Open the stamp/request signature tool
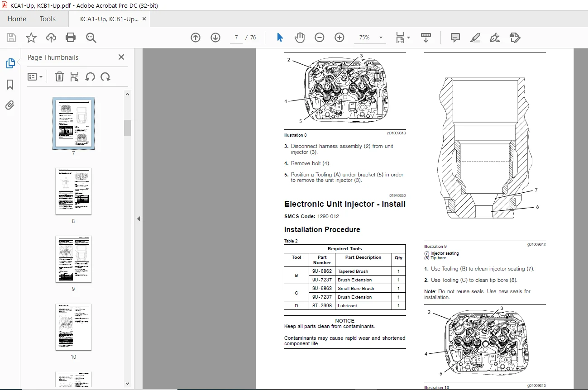Viewport: 588px width, 390px height. coord(515,38)
